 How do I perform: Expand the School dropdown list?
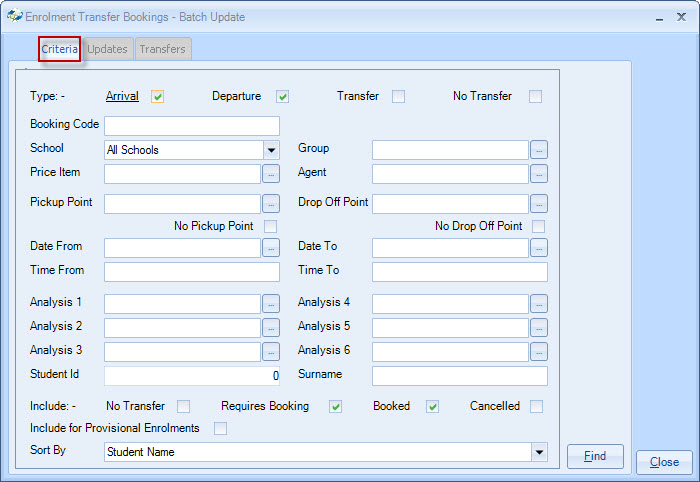[x=270, y=150]
